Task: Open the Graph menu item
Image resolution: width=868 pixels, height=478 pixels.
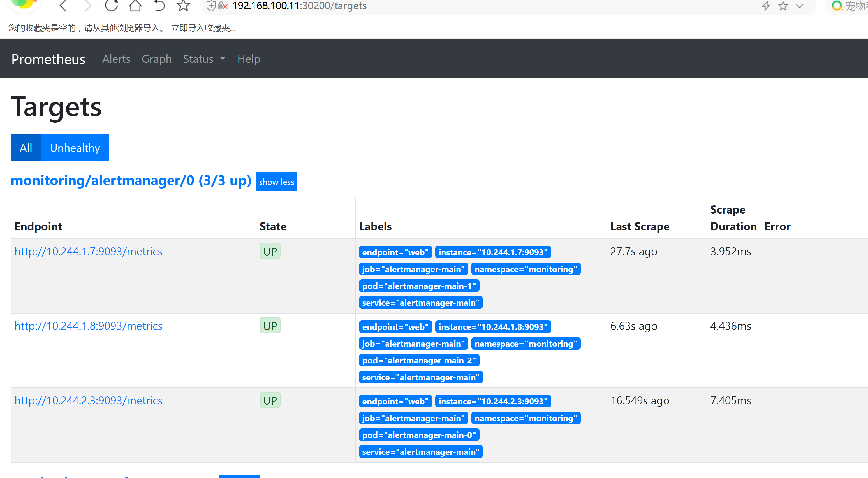Action: [156, 59]
